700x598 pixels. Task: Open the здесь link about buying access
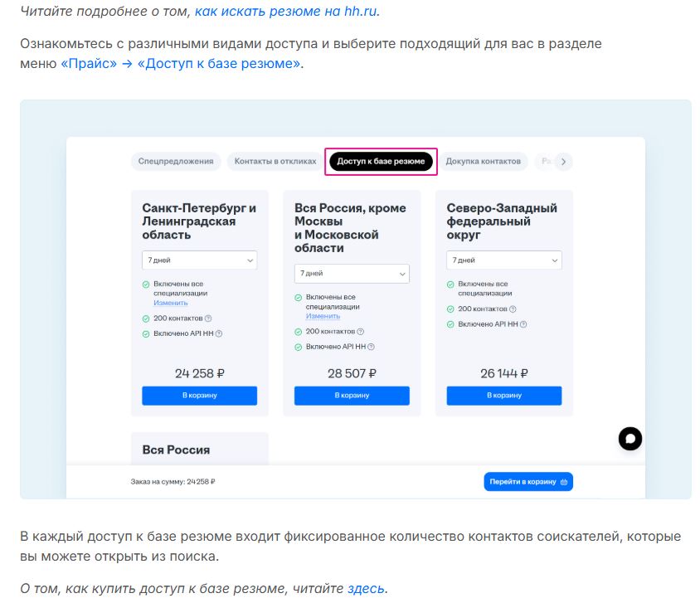(x=366, y=588)
